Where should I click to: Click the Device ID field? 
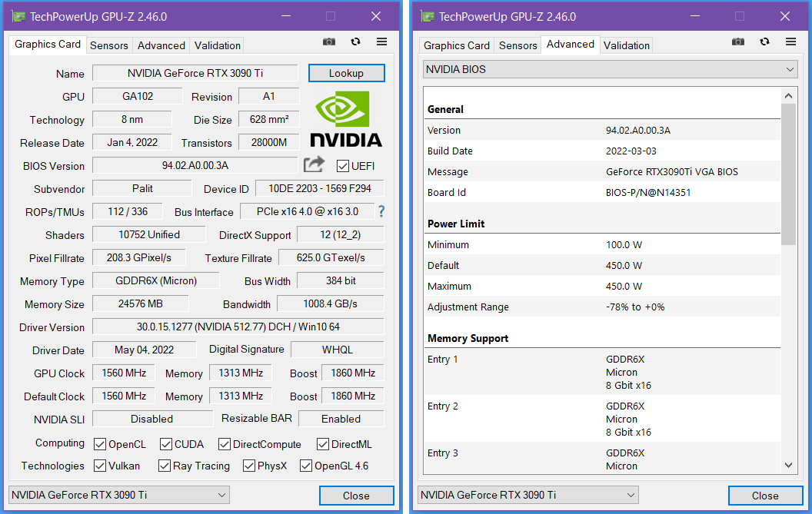click(x=320, y=188)
